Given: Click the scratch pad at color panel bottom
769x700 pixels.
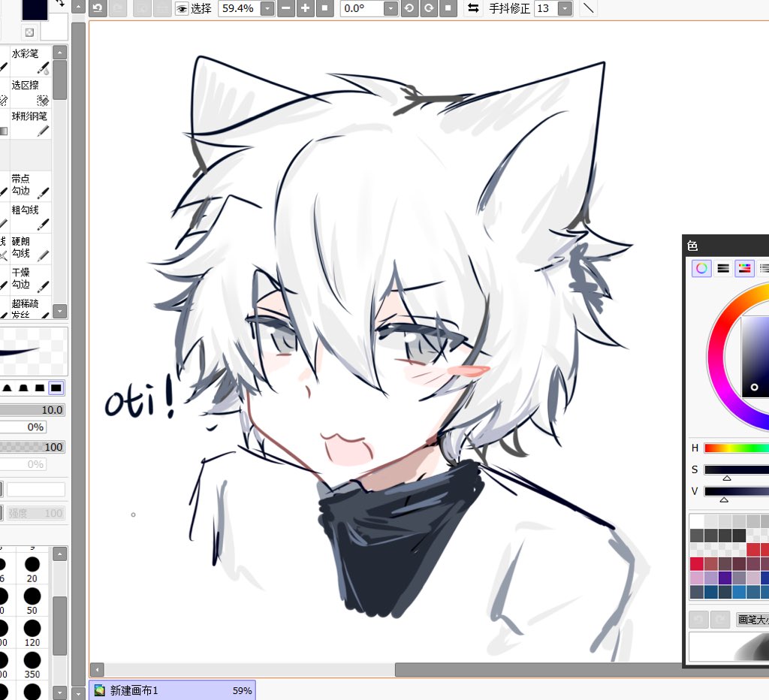Looking at the screenshot, I should pyautogui.click(x=728, y=646).
